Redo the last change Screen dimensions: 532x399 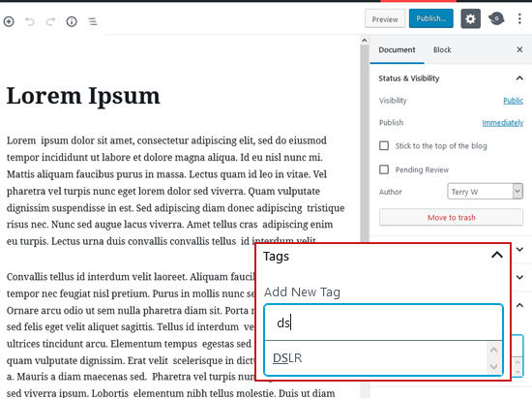pyautogui.click(x=50, y=21)
